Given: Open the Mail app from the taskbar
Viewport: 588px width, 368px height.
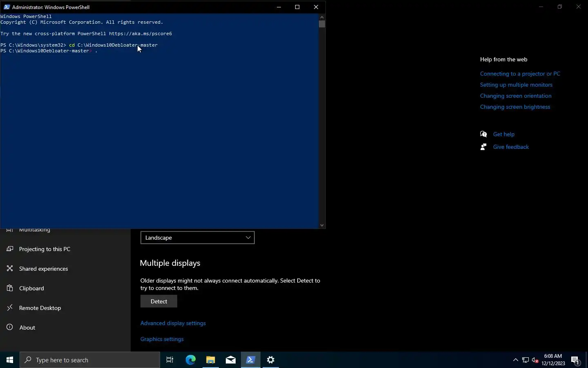Looking at the screenshot, I should [231, 360].
